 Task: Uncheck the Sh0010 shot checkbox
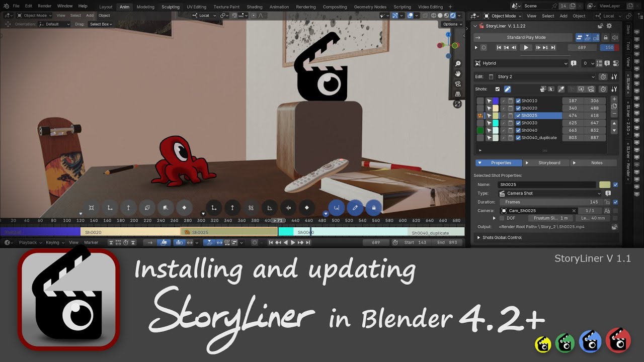518,101
